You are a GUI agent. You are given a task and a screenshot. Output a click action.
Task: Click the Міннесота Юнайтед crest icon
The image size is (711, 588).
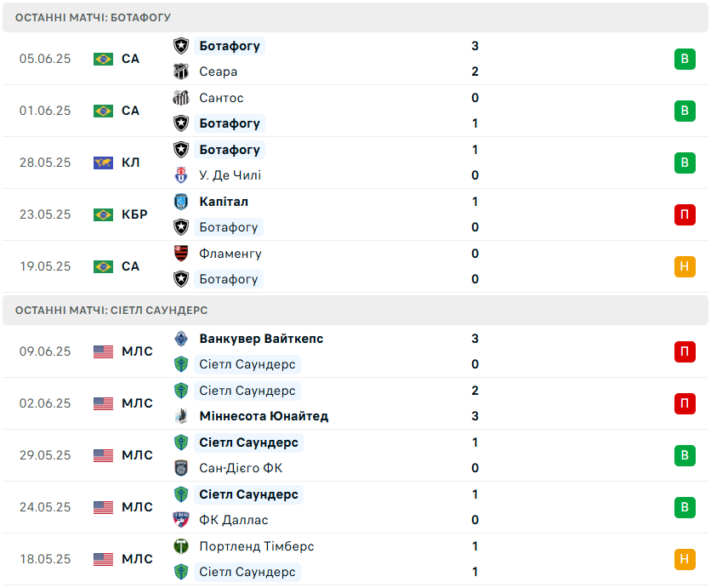[x=181, y=416]
